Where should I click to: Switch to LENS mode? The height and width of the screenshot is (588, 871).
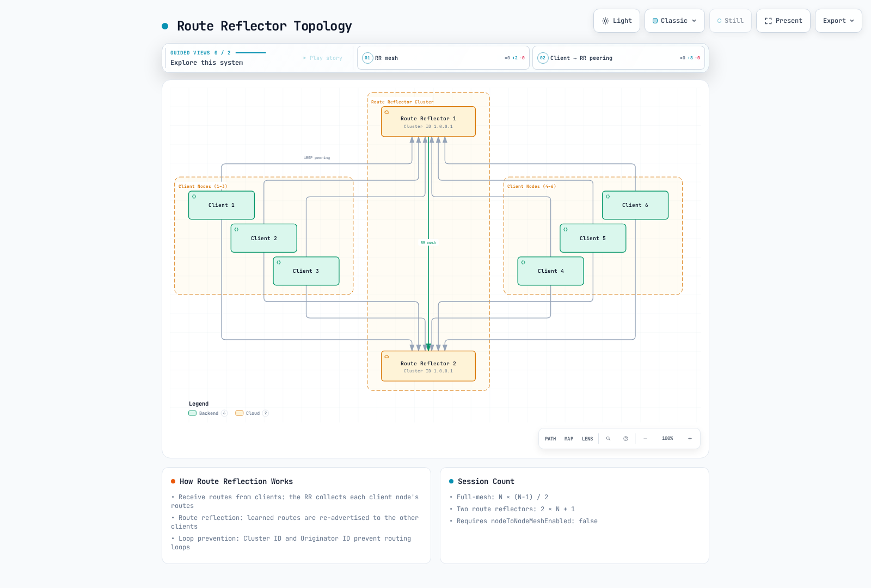(587, 439)
